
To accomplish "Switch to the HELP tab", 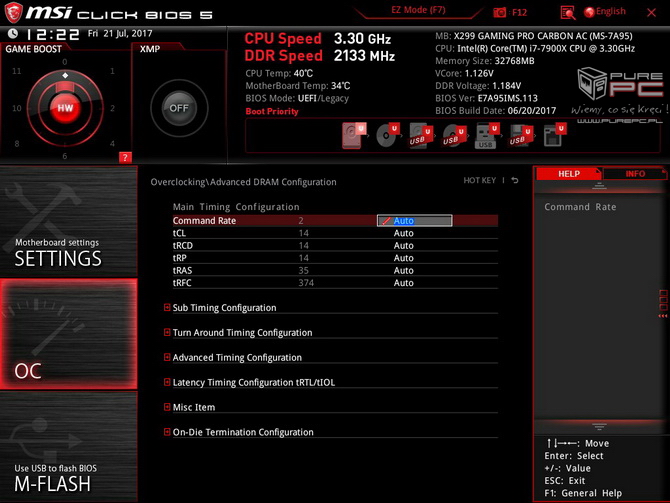I will [568, 174].
